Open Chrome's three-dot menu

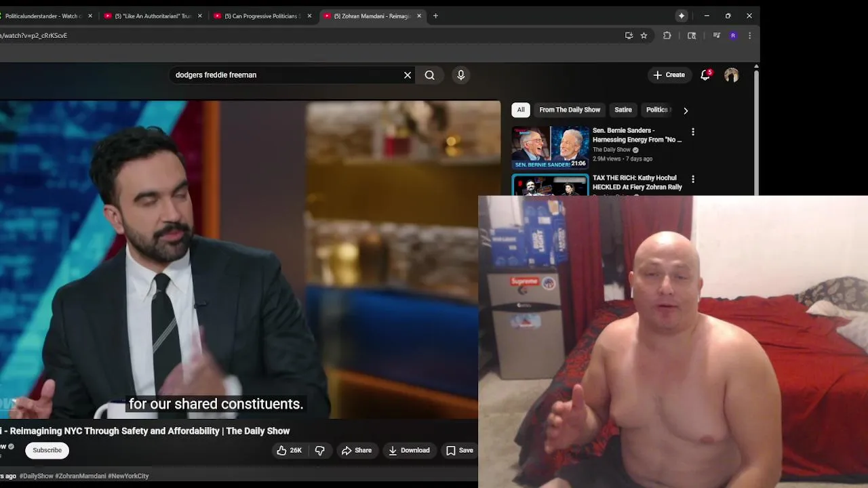tap(749, 35)
